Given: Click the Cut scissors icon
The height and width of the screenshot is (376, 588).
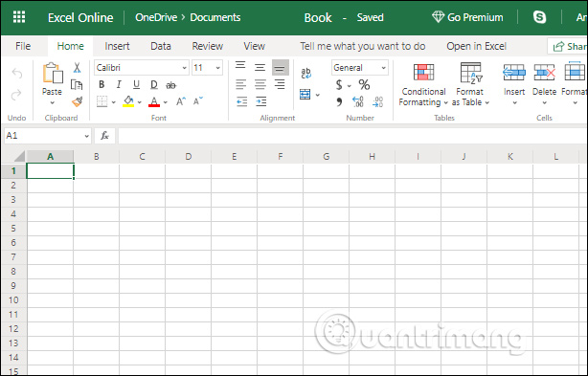Looking at the screenshot, I should 77,68.
